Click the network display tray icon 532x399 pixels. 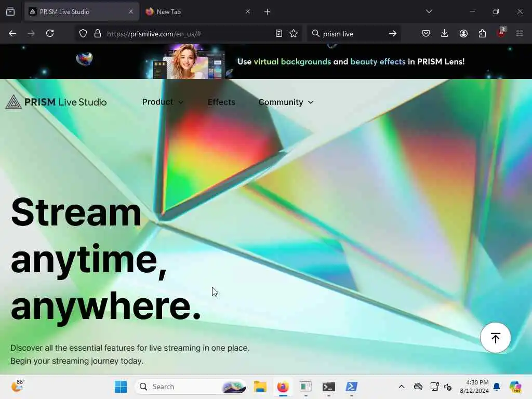click(x=435, y=387)
